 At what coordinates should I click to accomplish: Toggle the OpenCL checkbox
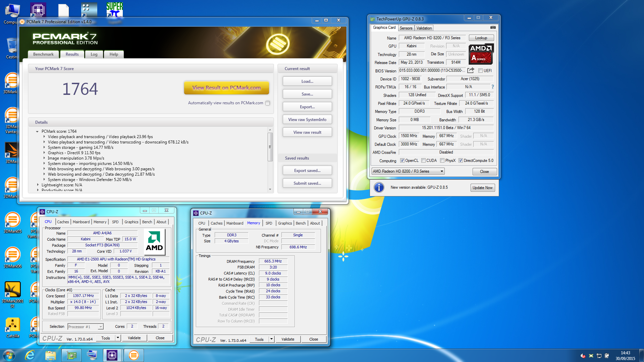(x=402, y=161)
